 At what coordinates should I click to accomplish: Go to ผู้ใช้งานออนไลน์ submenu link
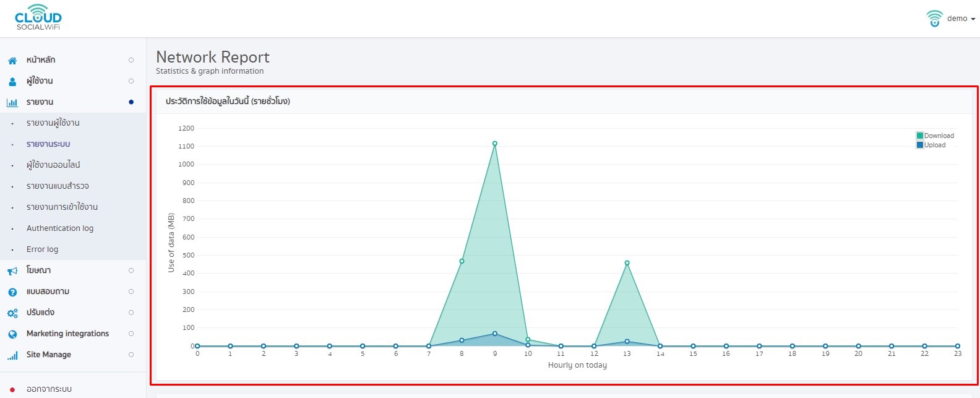[53, 165]
